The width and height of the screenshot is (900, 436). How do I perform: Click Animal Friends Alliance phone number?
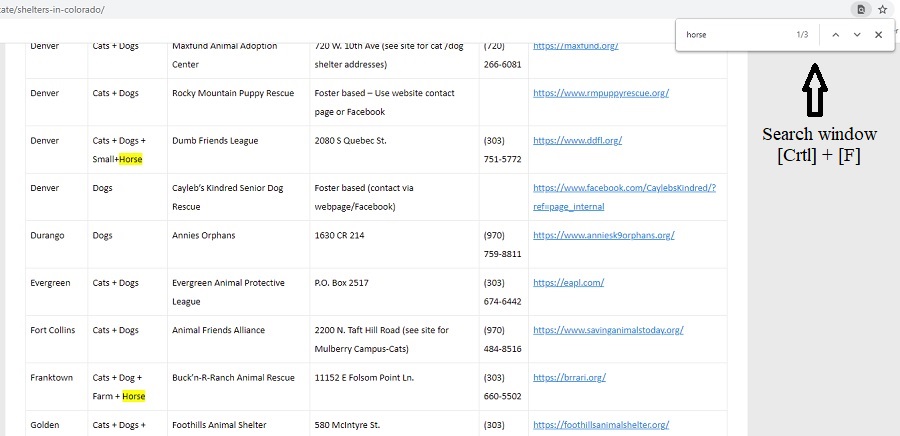point(503,340)
